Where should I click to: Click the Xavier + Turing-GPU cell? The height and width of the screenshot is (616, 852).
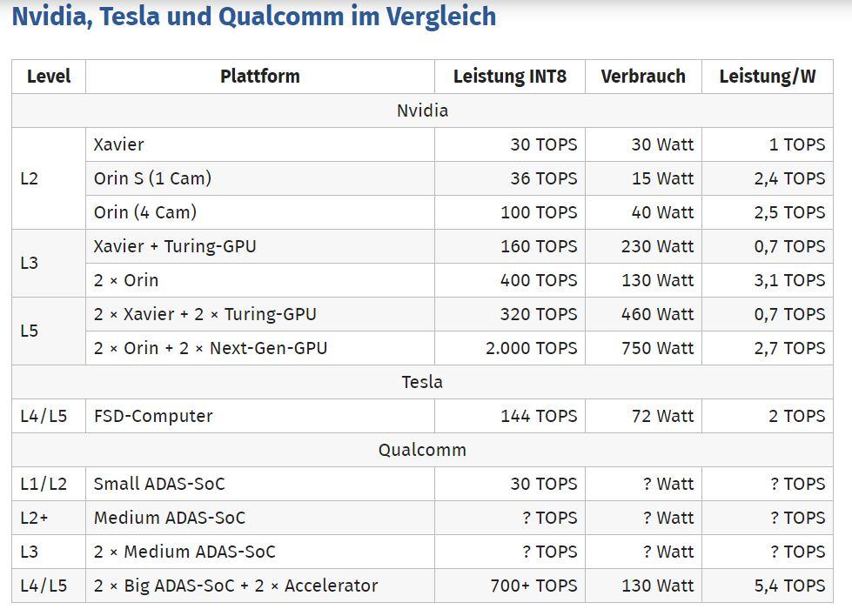point(260,246)
